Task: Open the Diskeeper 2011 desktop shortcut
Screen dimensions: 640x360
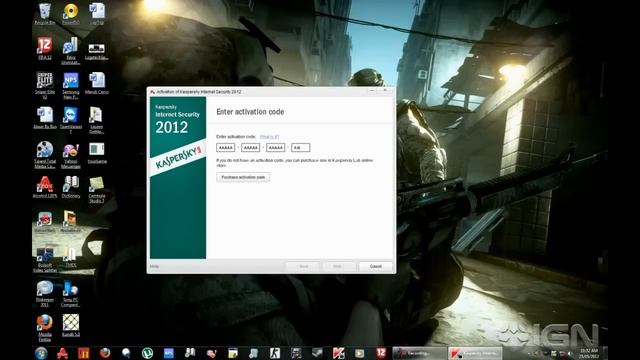Action: pos(45,293)
